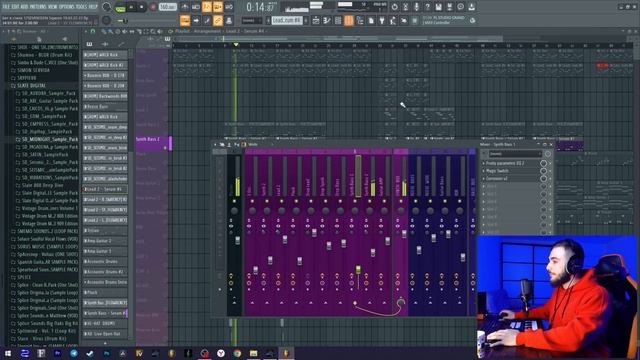The width and height of the screenshot is (640, 360).
Task: Open mixer preset selector dropdown
Action: tap(515, 154)
